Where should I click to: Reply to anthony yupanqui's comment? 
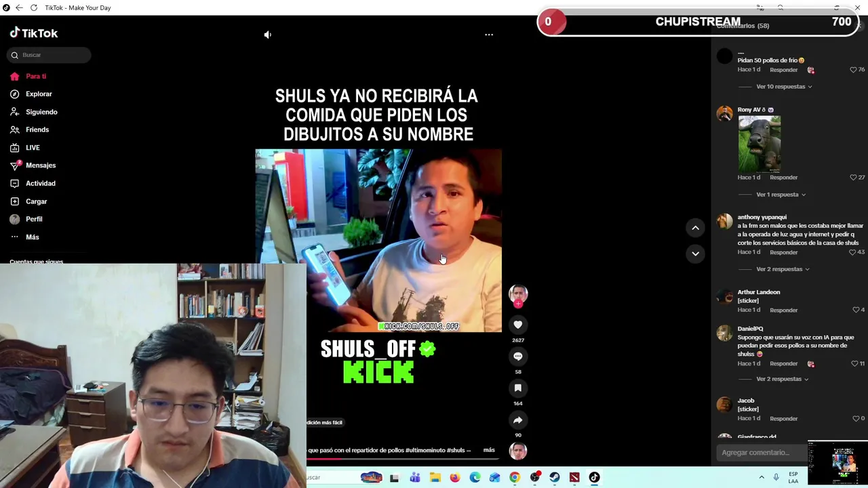point(783,252)
